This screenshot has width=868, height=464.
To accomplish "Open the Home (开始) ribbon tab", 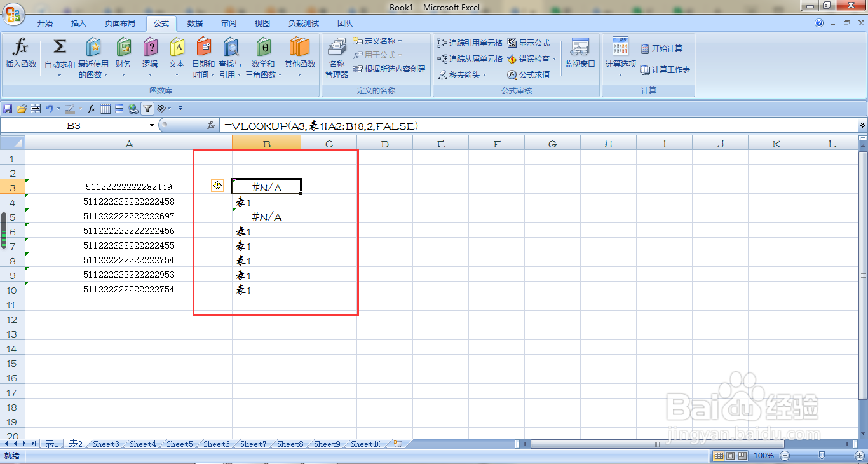I will (44, 23).
